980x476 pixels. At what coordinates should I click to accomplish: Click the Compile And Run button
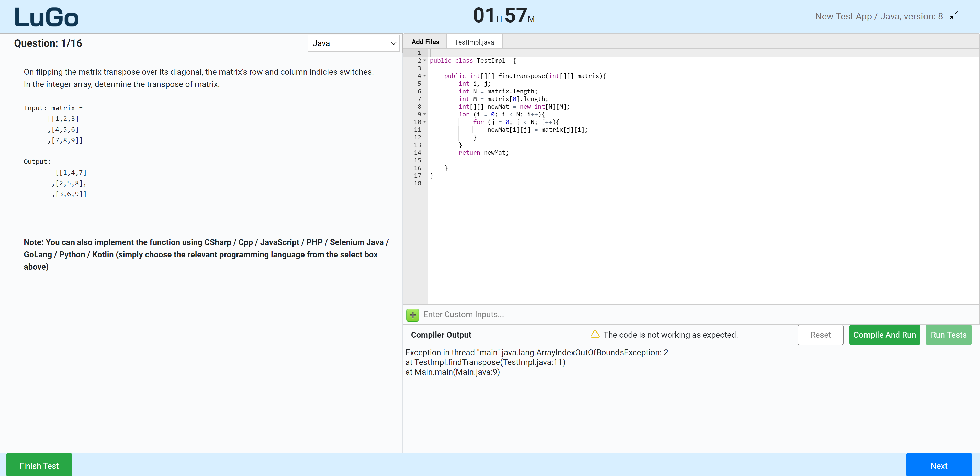885,335
